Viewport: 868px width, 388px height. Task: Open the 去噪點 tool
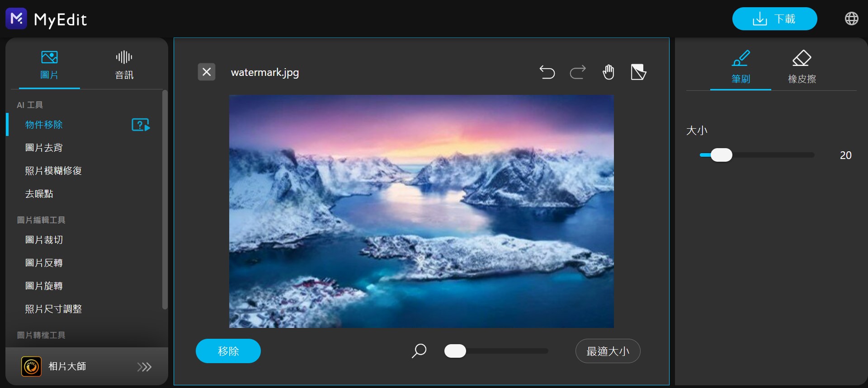(x=39, y=194)
